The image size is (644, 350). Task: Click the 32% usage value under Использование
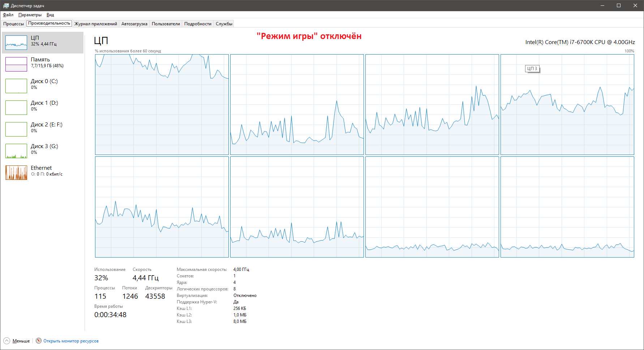101,278
